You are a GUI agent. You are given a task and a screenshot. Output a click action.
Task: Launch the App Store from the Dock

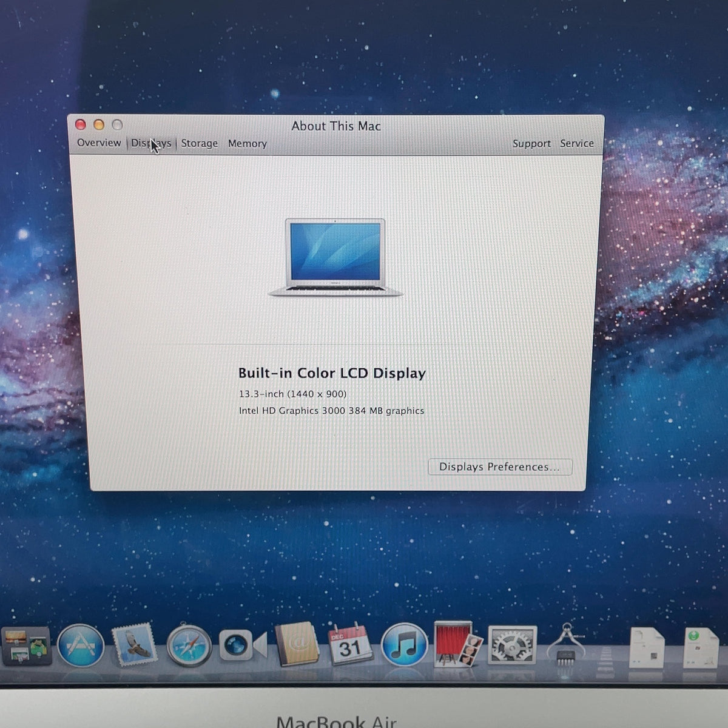click(81, 645)
